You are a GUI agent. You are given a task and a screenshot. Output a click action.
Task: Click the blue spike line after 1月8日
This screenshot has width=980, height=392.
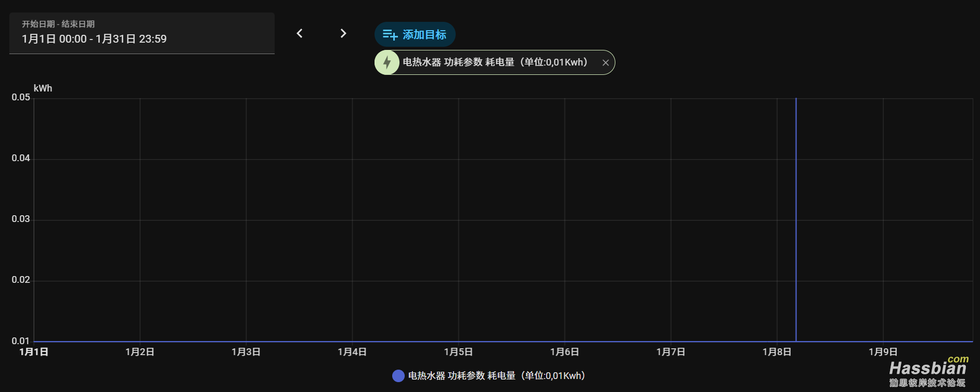tap(796, 218)
